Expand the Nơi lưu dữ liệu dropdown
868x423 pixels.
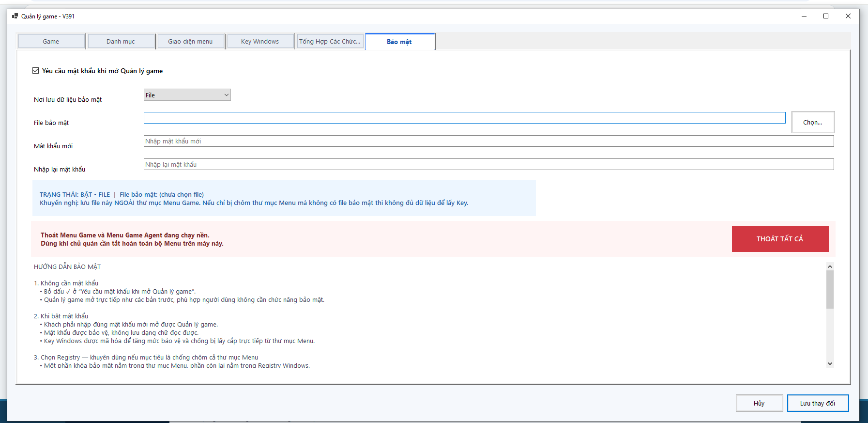pos(187,95)
